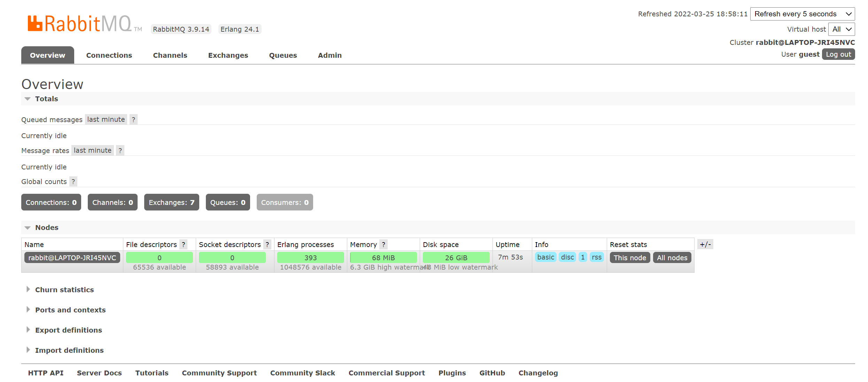Open the Community Slack link
Image resolution: width=868 pixels, height=382 pixels.
[303, 373]
